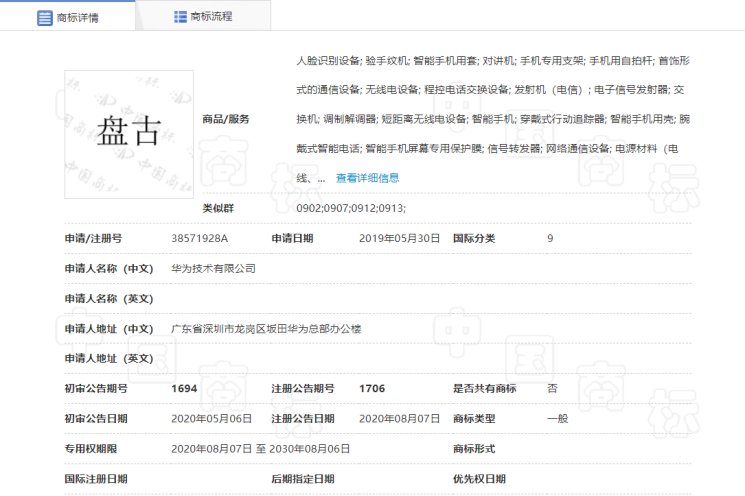This screenshot has width=745, height=496.
Task: Click the 申请人地址（英文） label
Action: [109, 359]
